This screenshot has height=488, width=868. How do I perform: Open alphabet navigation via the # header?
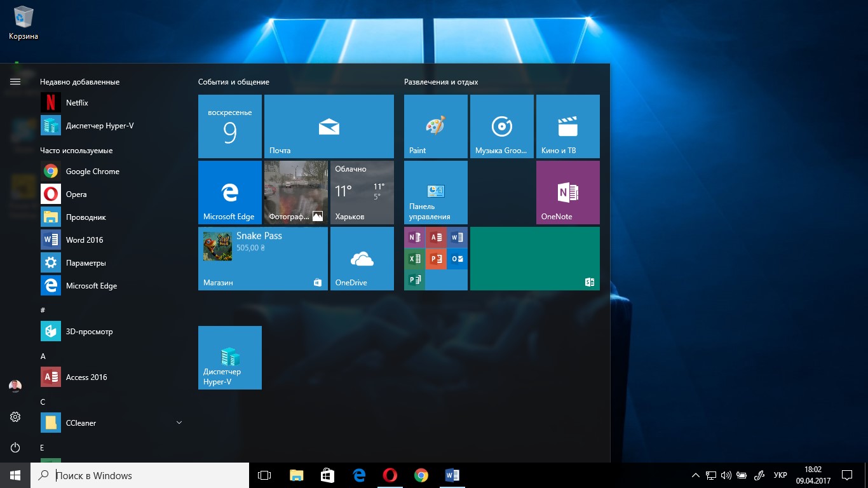tap(43, 310)
